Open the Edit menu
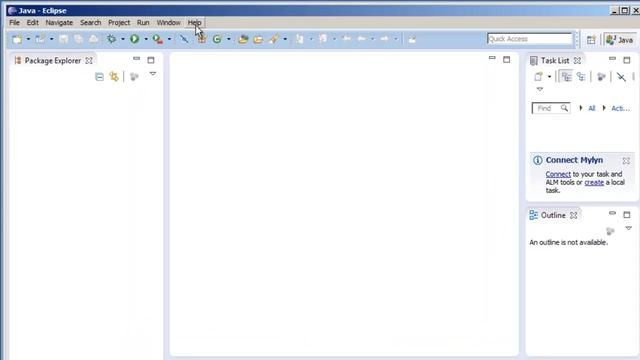Viewport: 640px width, 360px height. 33,22
